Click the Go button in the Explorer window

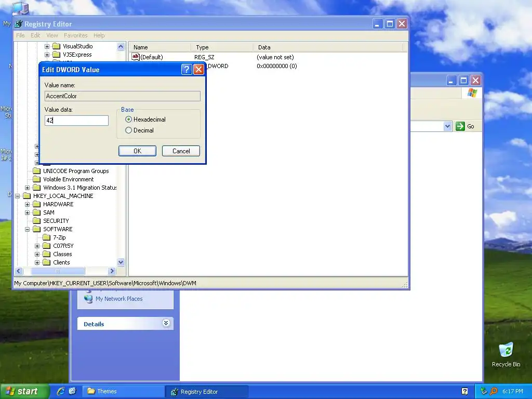465,126
